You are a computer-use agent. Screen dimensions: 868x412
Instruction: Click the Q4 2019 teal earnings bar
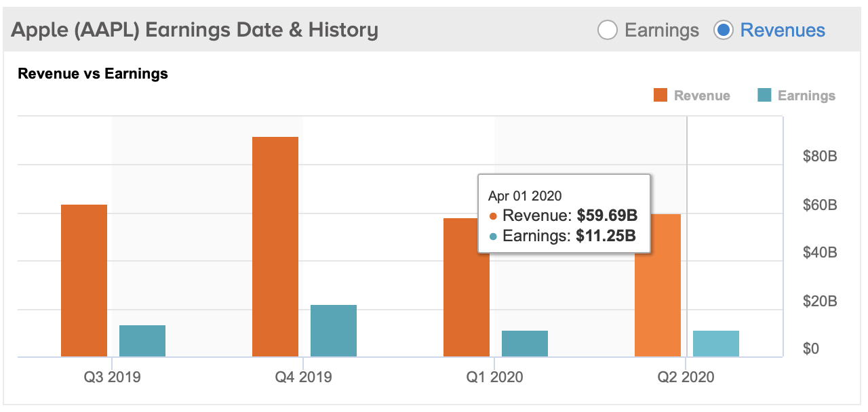334,331
